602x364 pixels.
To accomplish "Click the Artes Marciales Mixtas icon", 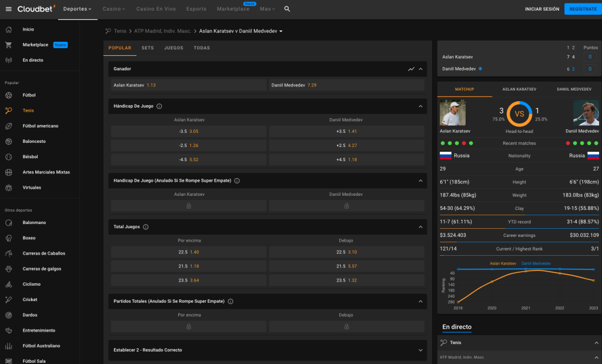I will [8, 172].
